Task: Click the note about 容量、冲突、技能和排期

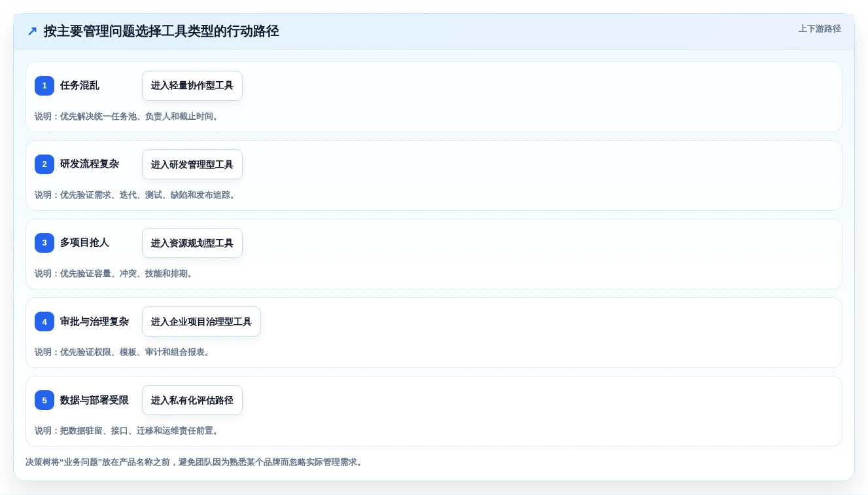Action: (114, 274)
